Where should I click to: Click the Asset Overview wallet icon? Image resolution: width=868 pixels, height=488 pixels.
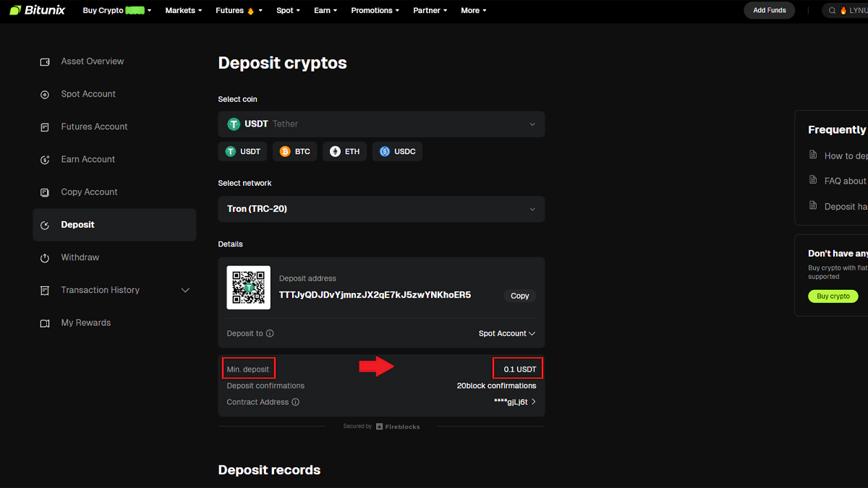pyautogui.click(x=45, y=62)
